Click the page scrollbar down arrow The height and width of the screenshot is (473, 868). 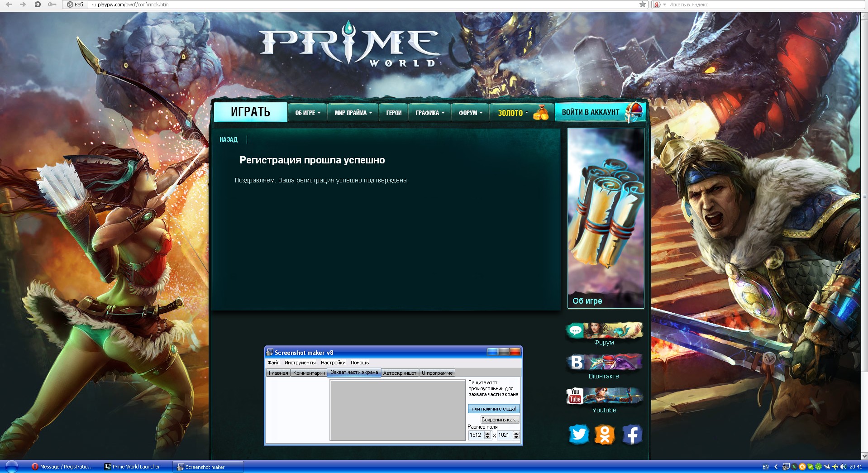coord(864,456)
